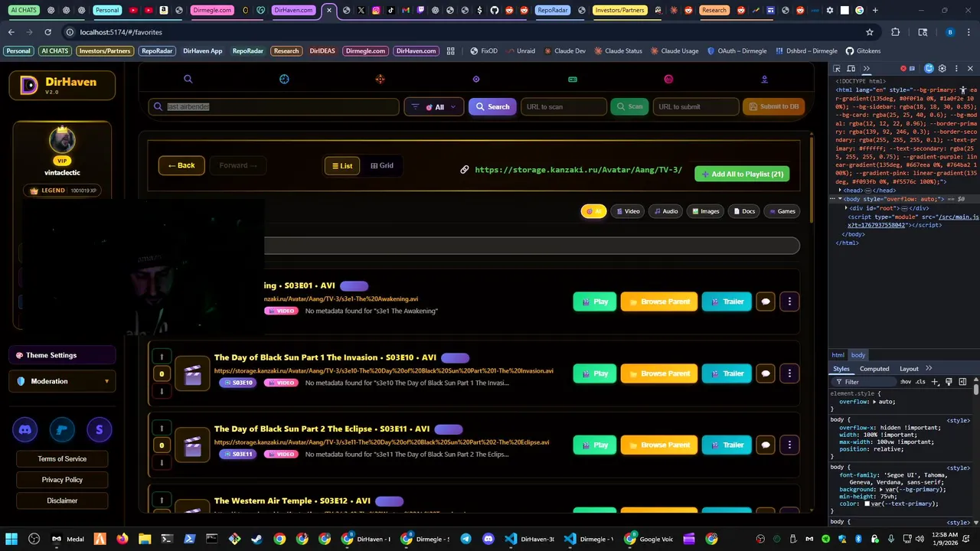Image resolution: width=980 pixels, height=551 pixels.
Task: Click the purple person icon in top nav row
Action: 764,79
